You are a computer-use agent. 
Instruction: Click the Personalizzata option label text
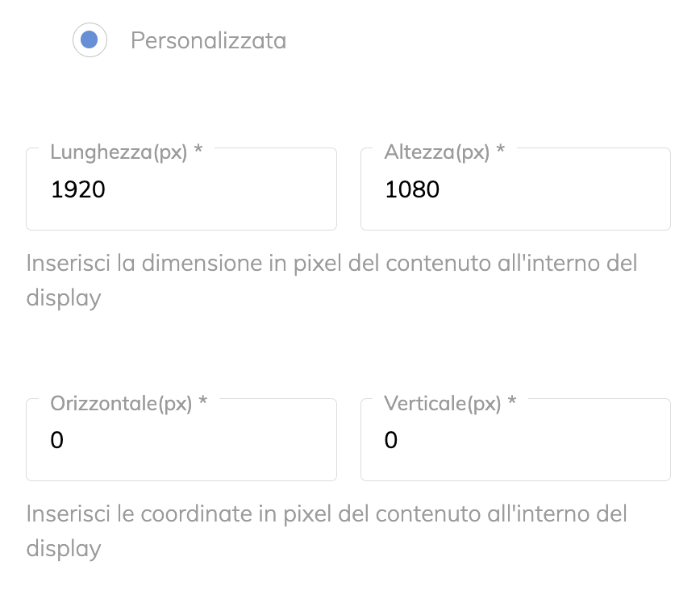click(x=209, y=40)
